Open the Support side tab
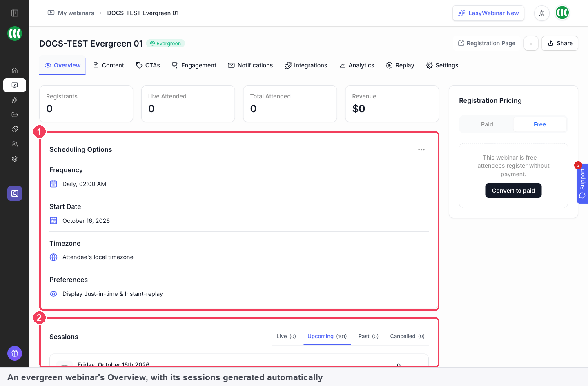Screen dimensions: 588x386 coord(582,183)
